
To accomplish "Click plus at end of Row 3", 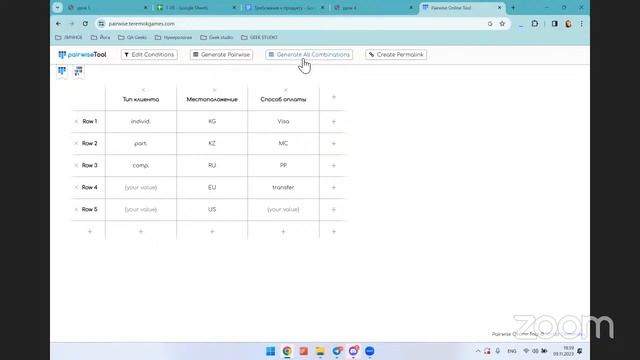I will pos(334,166).
